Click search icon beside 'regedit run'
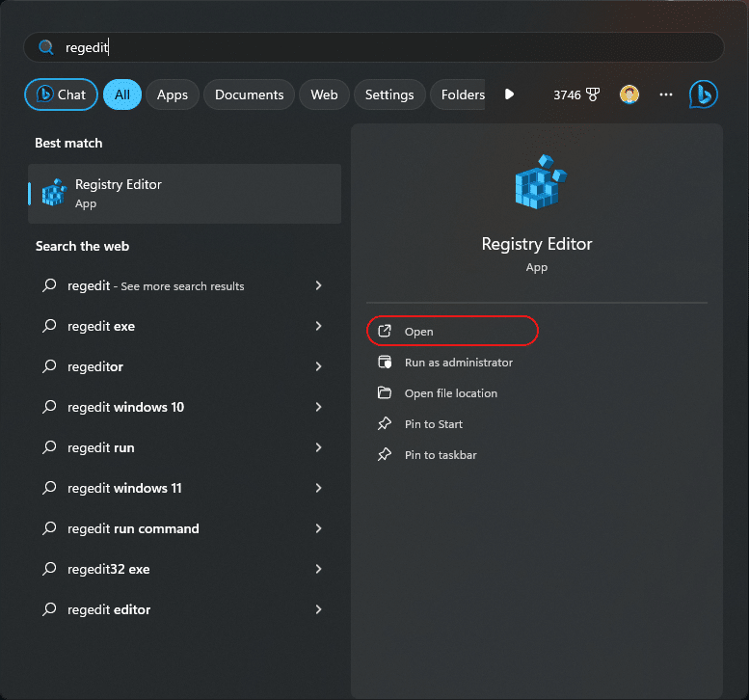This screenshot has width=749, height=700. (49, 447)
